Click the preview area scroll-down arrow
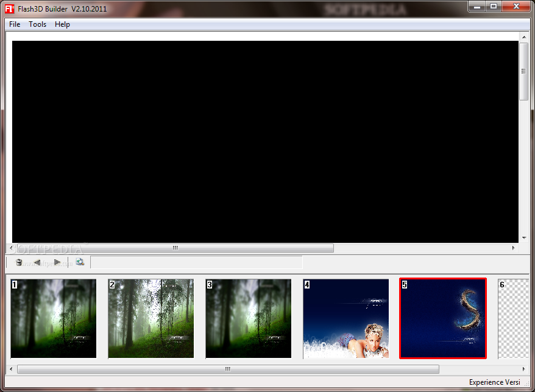Image resolution: width=535 pixels, height=392 pixels. (524, 238)
